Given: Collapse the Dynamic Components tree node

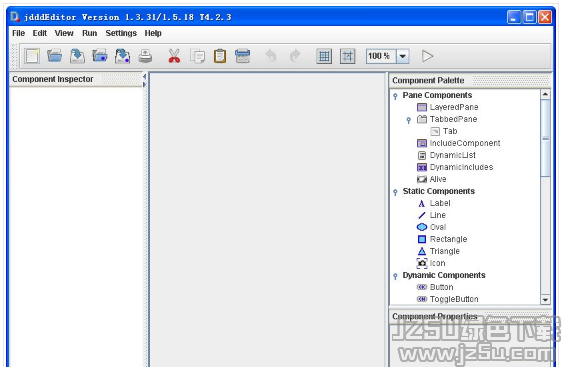Looking at the screenshot, I should point(395,276).
